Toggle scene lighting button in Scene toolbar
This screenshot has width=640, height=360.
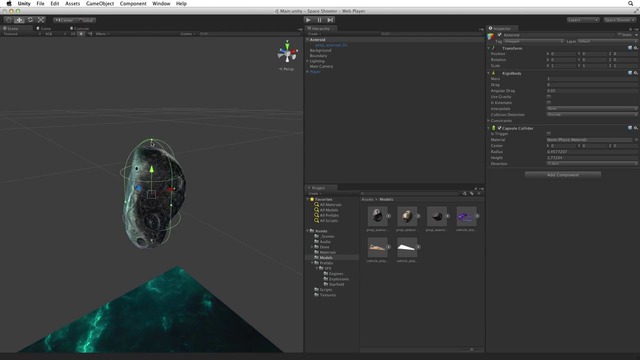[81, 34]
